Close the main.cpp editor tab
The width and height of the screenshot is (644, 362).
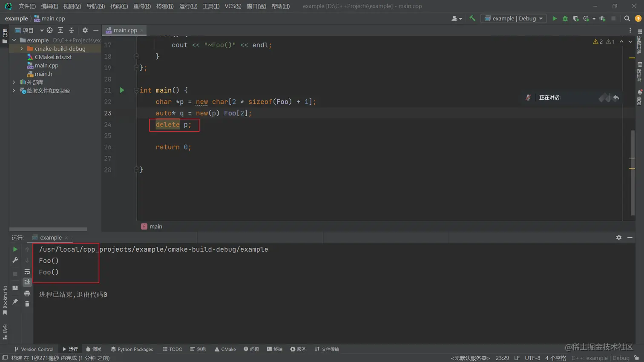click(x=142, y=30)
